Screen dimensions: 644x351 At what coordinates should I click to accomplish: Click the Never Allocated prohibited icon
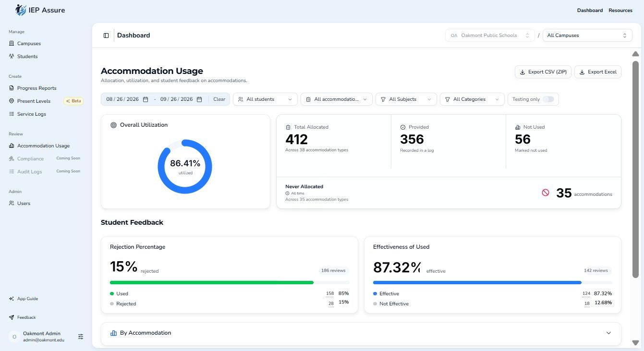pyautogui.click(x=546, y=193)
